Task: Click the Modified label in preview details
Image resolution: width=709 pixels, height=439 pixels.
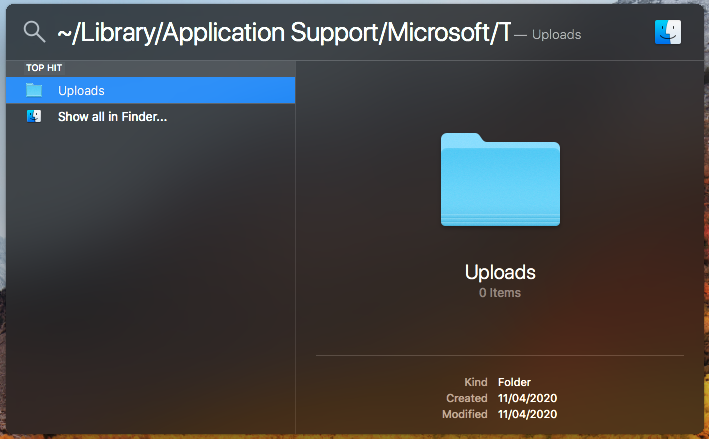Action: click(465, 414)
